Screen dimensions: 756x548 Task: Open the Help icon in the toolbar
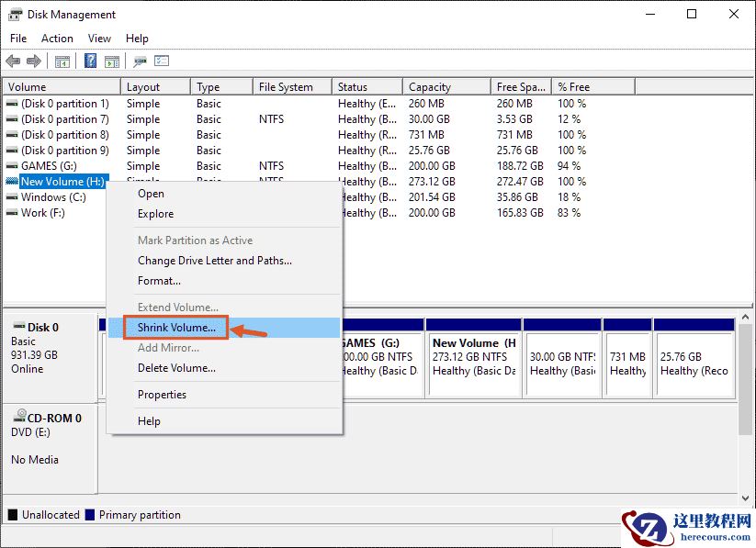(89, 61)
